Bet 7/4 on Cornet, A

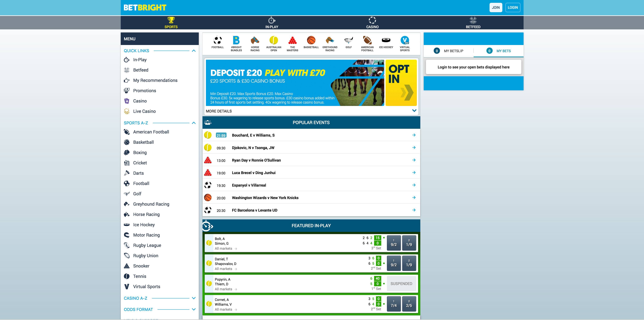coord(394,304)
